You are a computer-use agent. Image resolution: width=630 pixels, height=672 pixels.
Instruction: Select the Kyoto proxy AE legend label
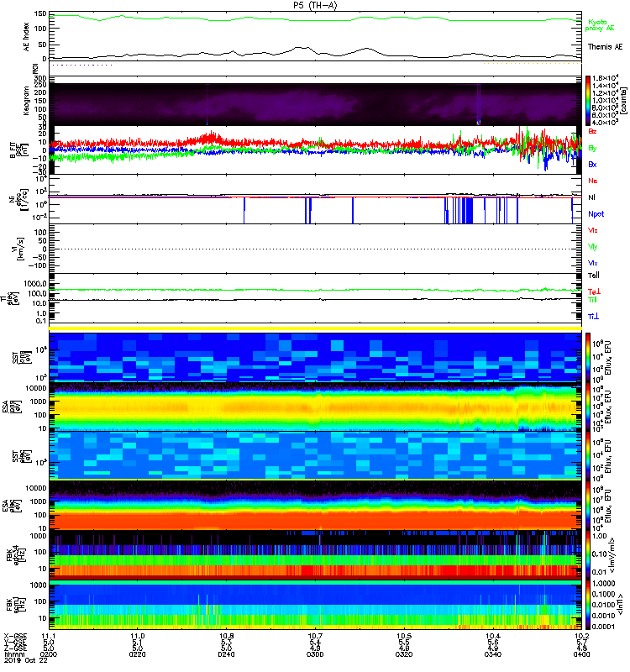(599, 25)
